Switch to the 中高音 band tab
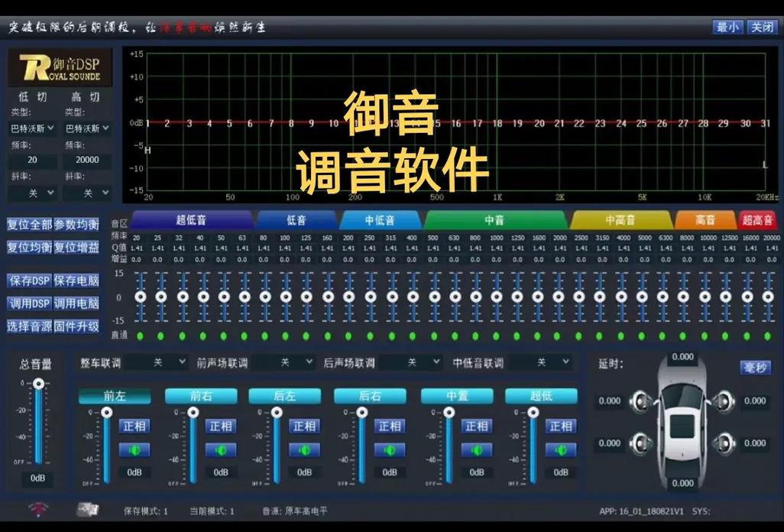 pos(620,220)
